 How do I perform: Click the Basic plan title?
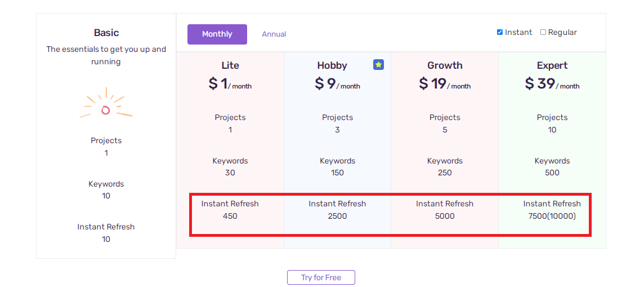(x=106, y=33)
